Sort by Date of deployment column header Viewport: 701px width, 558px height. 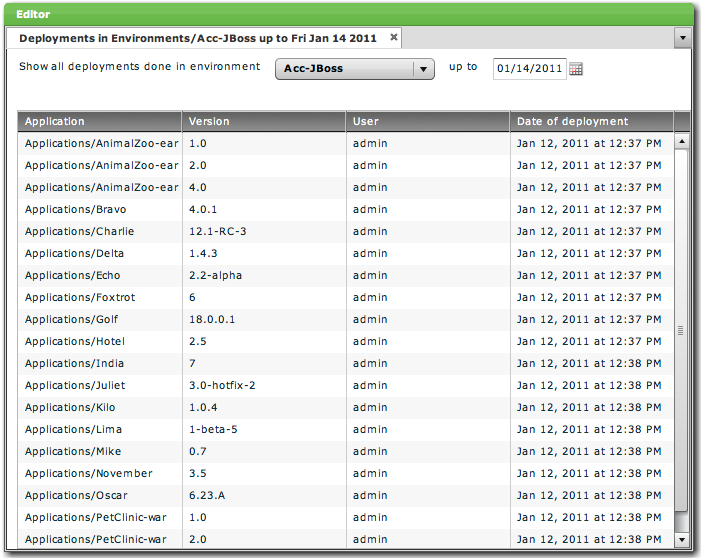click(x=590, y=121)
